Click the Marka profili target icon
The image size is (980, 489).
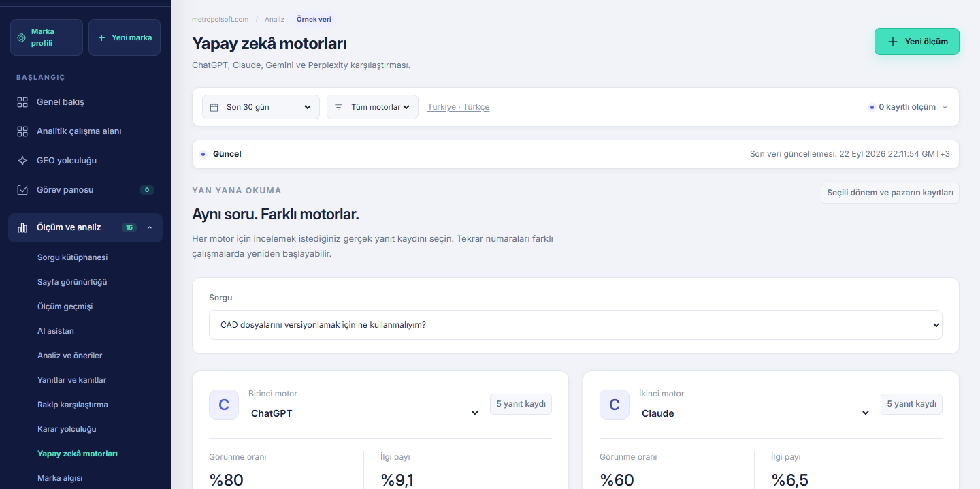22,37
